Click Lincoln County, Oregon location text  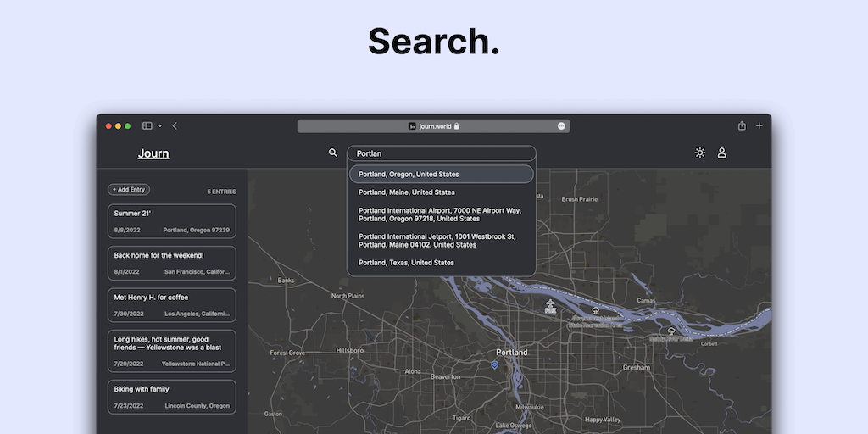point(197,406)
